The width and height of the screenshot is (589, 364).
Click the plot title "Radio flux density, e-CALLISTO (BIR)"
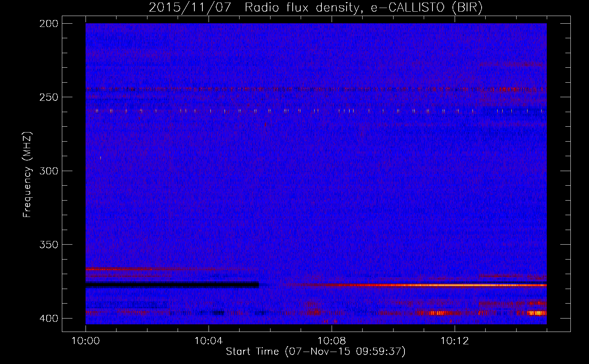point(363,7)
